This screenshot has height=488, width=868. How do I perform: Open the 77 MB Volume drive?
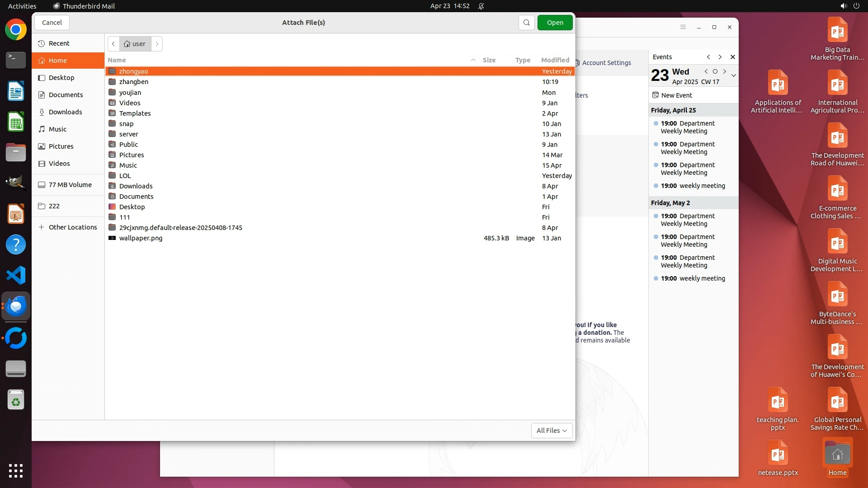(70, 185)
